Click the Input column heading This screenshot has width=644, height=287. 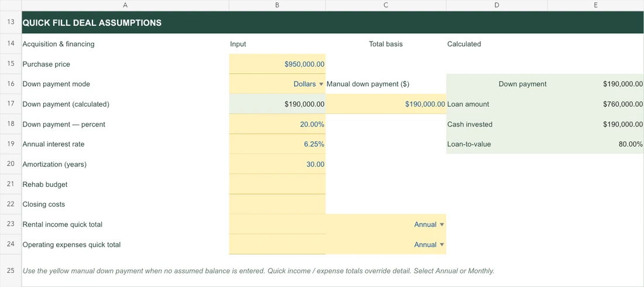pyautogui.click(x=238, y=44)
